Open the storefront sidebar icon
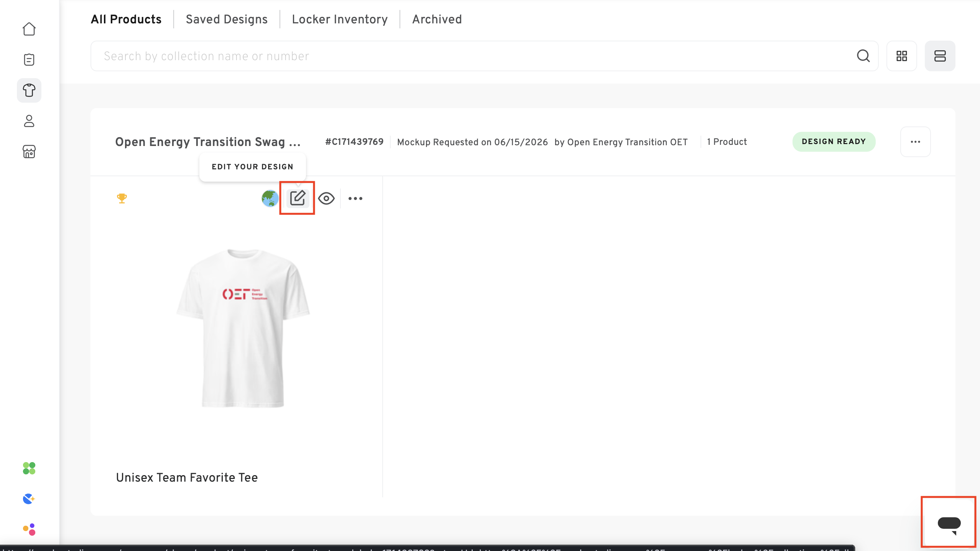 point(29,152)
